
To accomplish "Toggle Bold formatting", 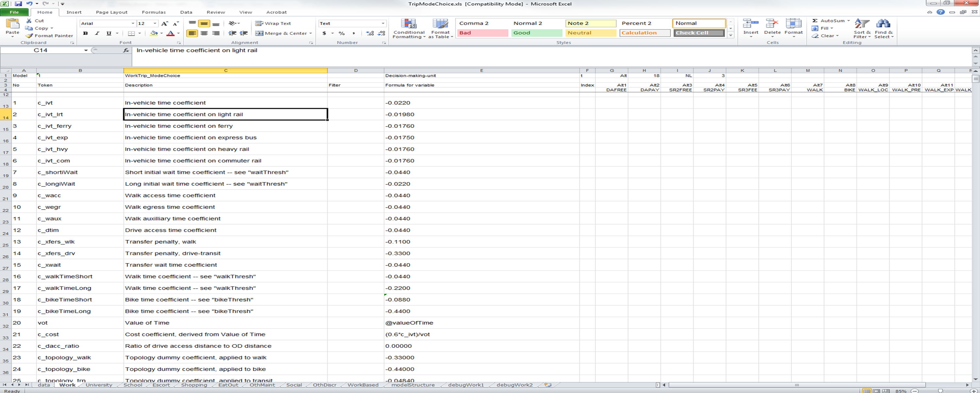I will pyautogui.click(x=85, y=33).
